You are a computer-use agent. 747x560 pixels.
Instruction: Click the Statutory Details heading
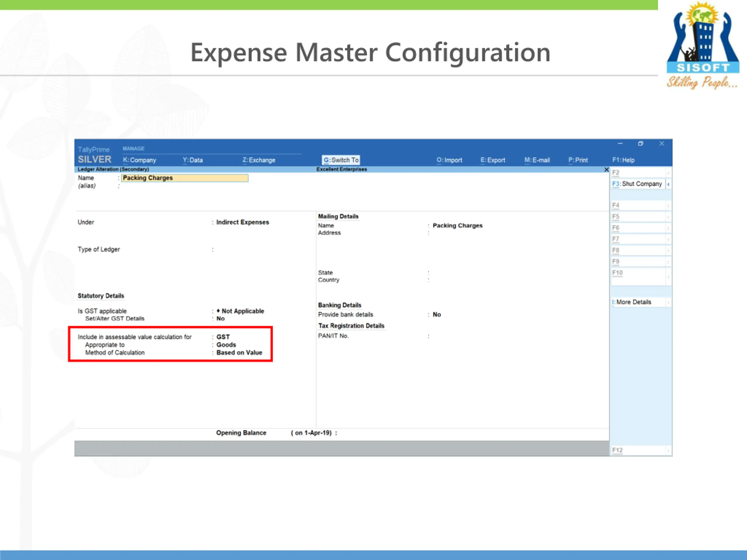coord(101,296)
